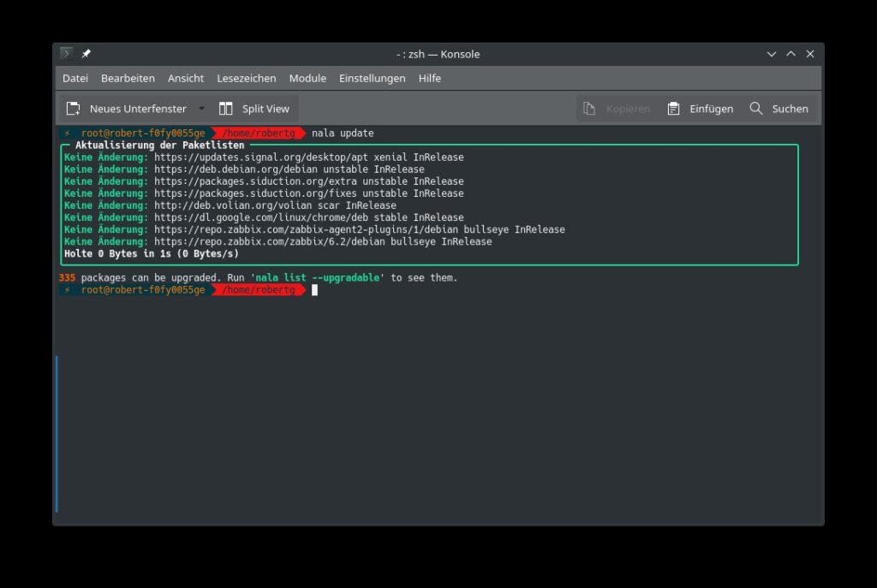Click the '335' upgradable package count
The height and width of the screenshot is (588, 877).
(x=67, y=277)
